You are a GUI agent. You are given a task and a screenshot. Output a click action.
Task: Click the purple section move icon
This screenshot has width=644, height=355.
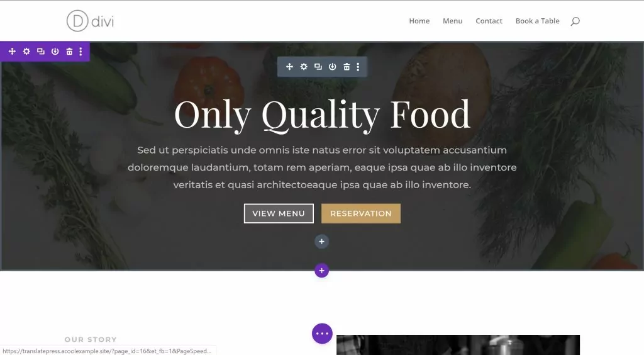tap(12, 52)
